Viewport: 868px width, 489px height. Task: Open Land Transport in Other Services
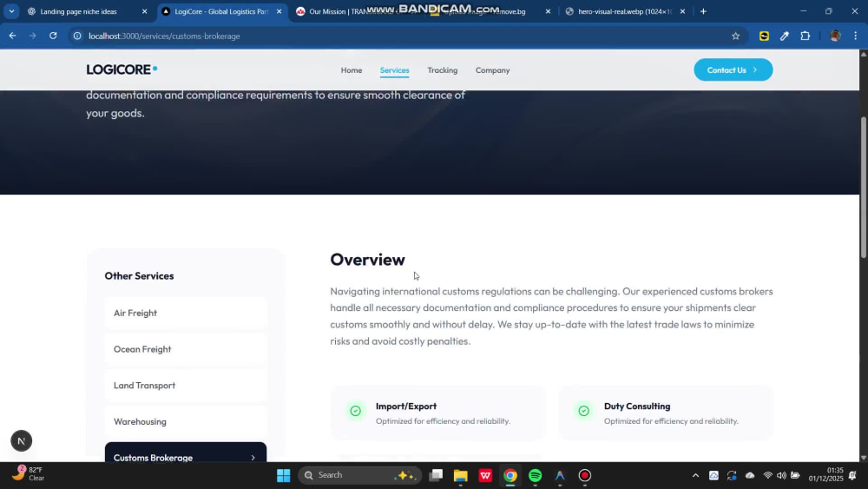click(186, 386)
